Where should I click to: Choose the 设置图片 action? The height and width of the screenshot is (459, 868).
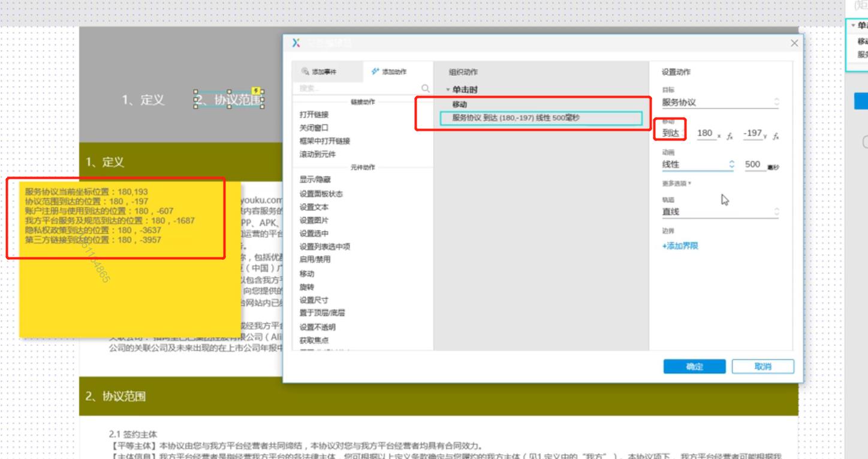click(x=314, y=220)
